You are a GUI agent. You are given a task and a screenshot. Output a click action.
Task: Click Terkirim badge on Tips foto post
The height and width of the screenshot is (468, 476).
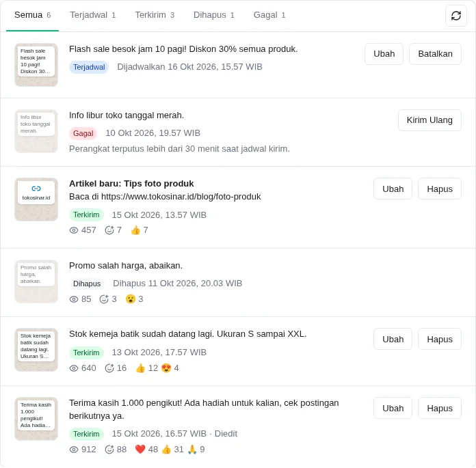[x=87, y=215]
